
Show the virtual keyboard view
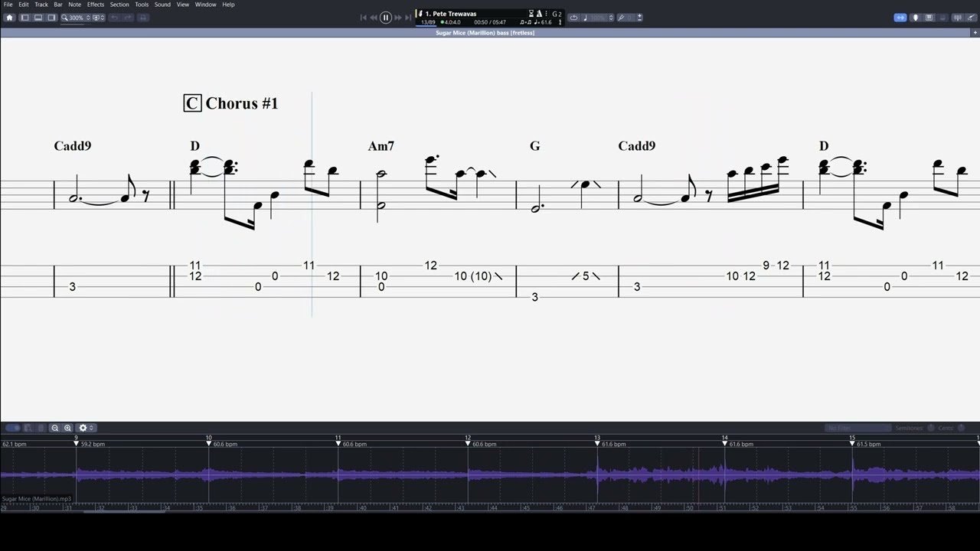pos(929,18)
